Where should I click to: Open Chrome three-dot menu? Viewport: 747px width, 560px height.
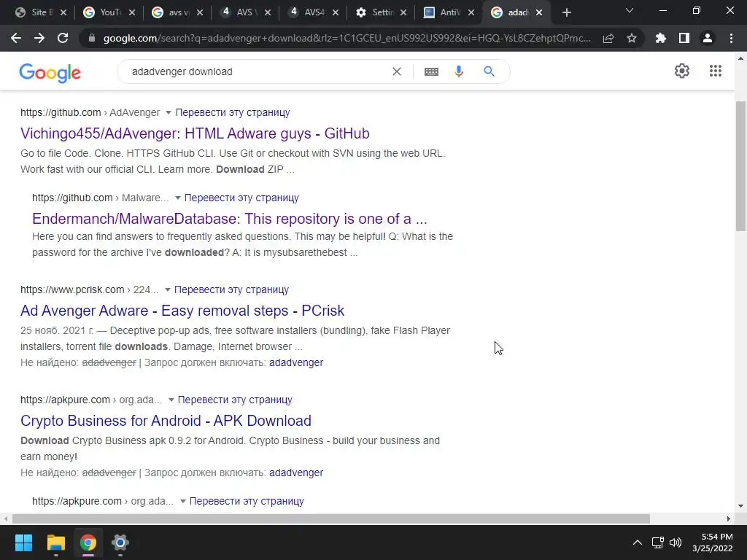pyautogui.click(x=731, y=38)
